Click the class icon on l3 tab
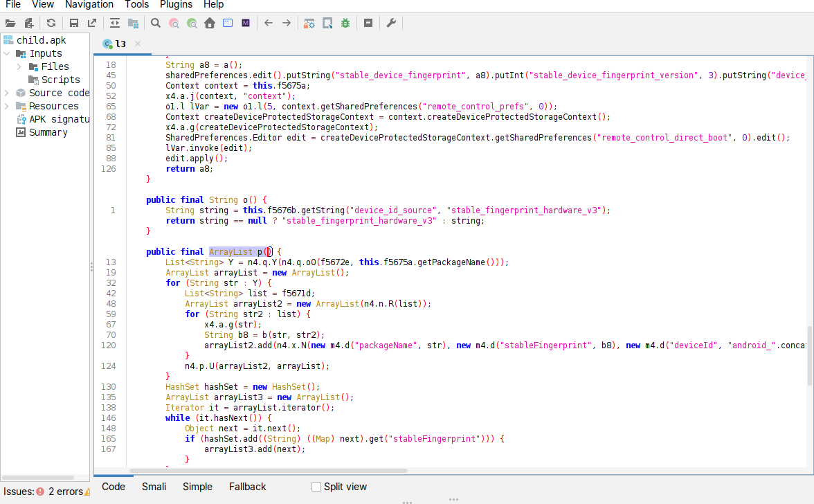 [x=107, y=44]
